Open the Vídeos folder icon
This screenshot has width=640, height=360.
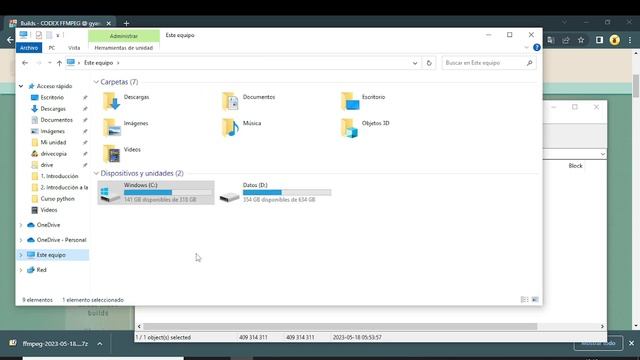(111, 154)
